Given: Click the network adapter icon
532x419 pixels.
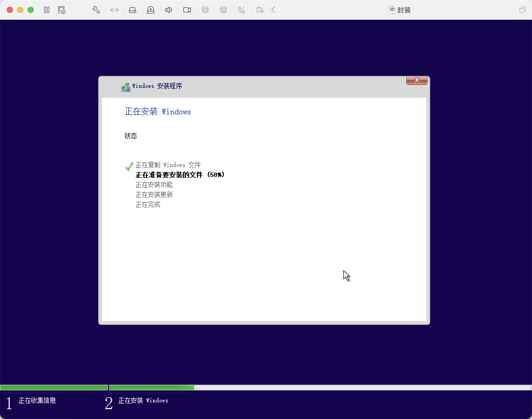Looking at the screenshot, I should tap(114, 10).
